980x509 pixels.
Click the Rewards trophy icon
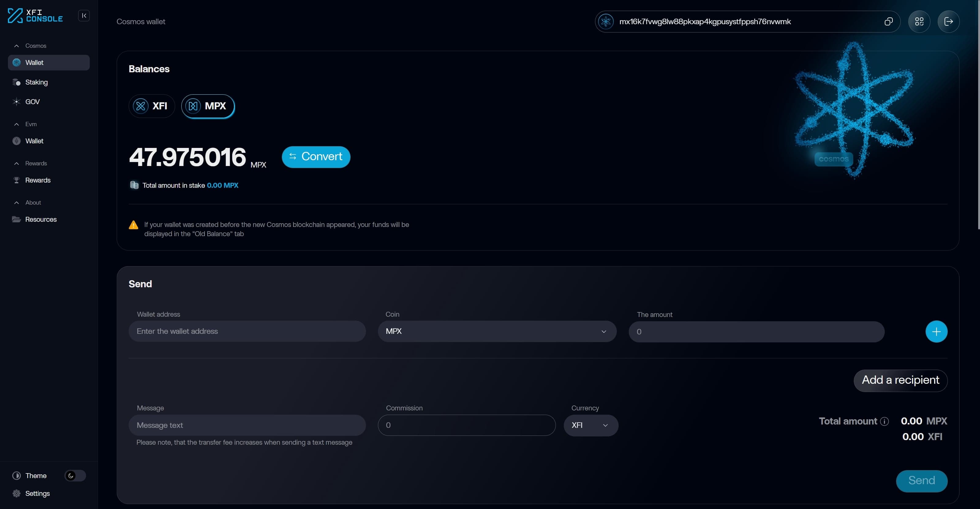click(x=16, y=180)
